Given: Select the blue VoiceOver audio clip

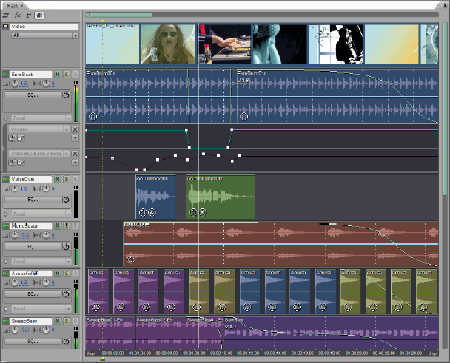Looking at the screenshot, I should point(155,197).
